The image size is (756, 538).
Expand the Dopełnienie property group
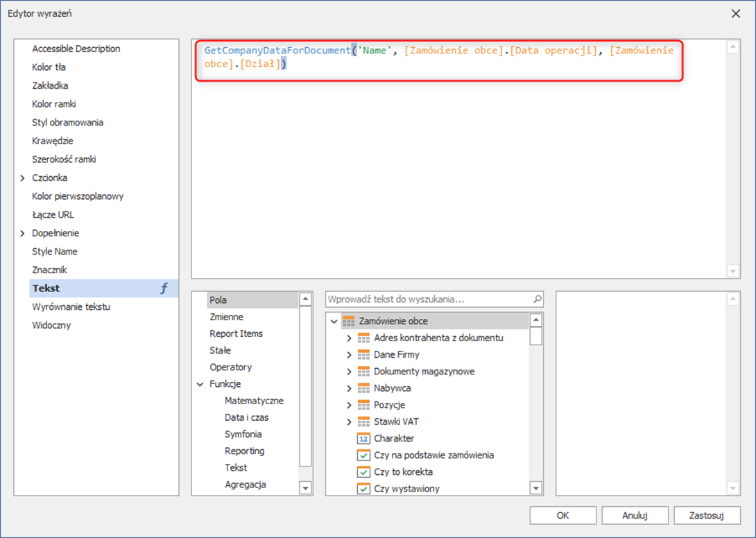(23, 234)
